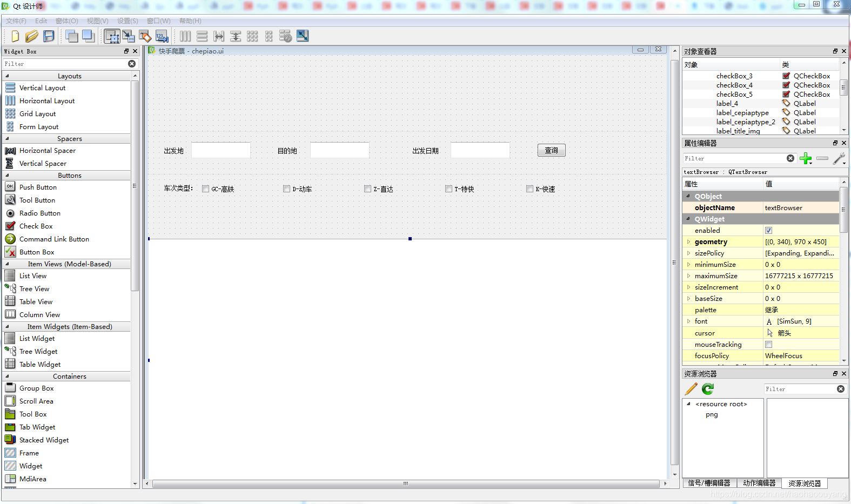Screen dimensions: 851x504
Task: Save the form using the floppy icon
Action: pyautogui.click(x=49, y=36)
